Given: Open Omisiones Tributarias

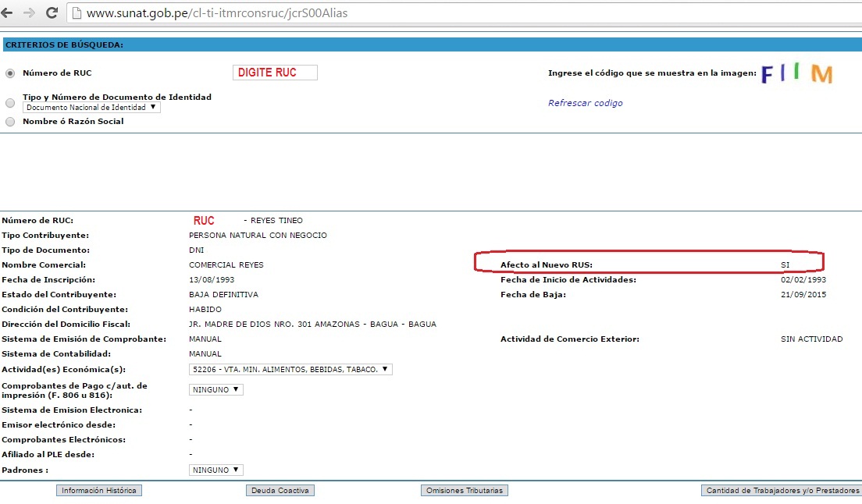Looking at the screenshot, I should tap(464, 490).
